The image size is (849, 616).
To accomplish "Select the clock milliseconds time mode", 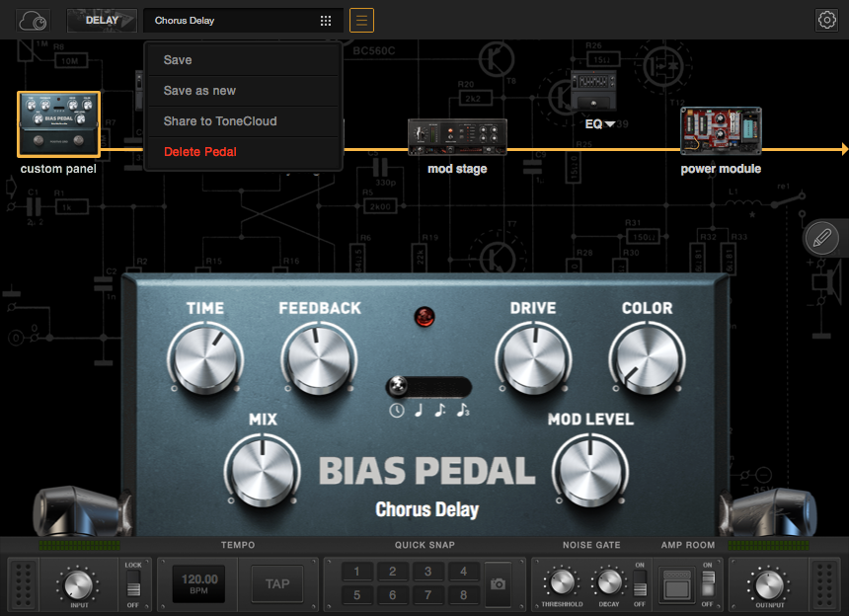I will coord(396,411).
